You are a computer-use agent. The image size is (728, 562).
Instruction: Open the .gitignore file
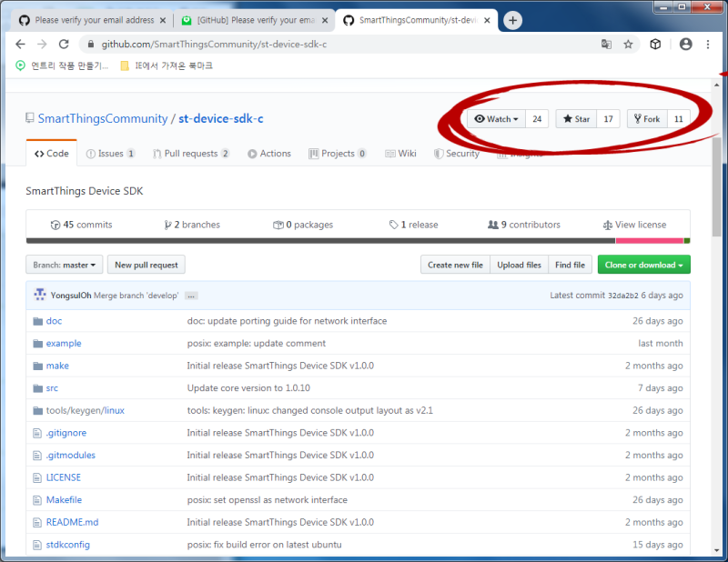(x=66, y=433)
